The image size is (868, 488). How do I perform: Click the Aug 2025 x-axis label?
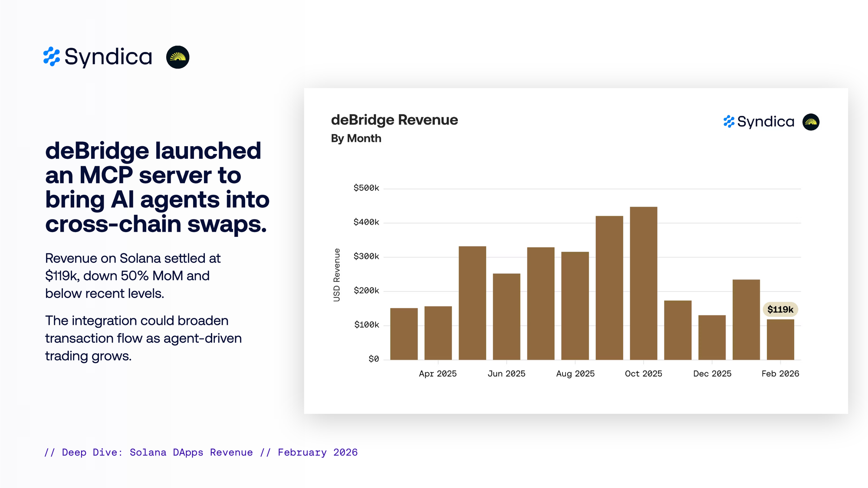(x=575, y=373)
